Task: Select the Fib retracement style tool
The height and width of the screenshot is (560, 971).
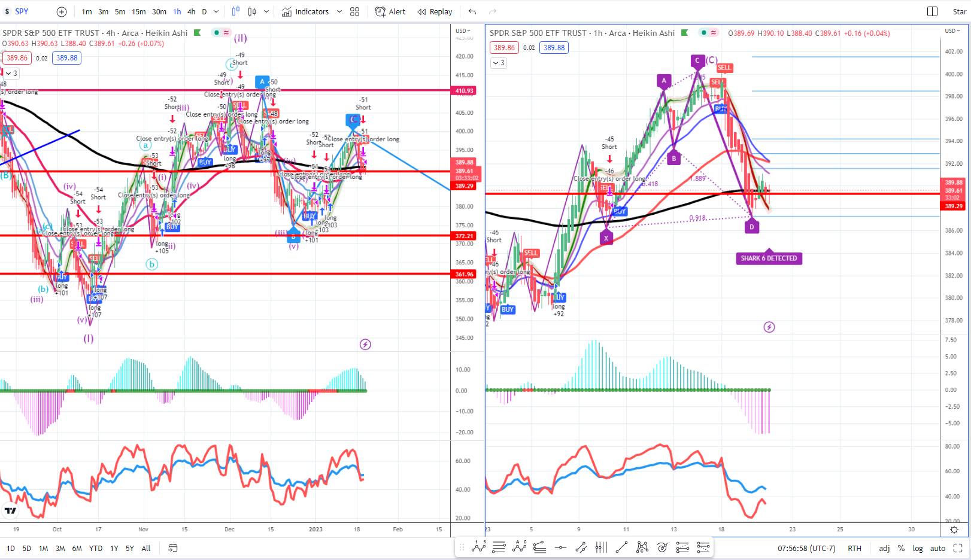Action: tap(539, 547)
